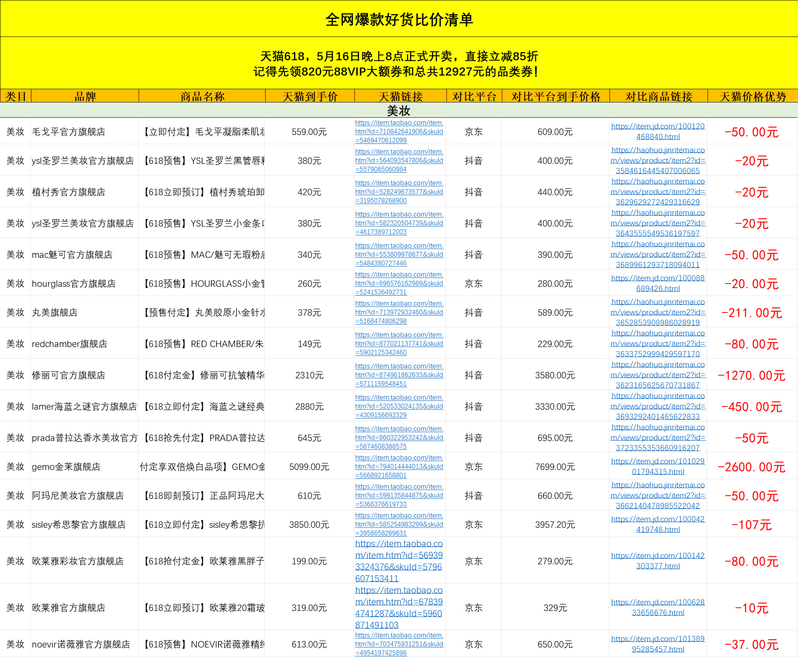Screen dimensions: 798x672
Task: Select Tmall price cell 5099.00元
Action: click(309, 467)
